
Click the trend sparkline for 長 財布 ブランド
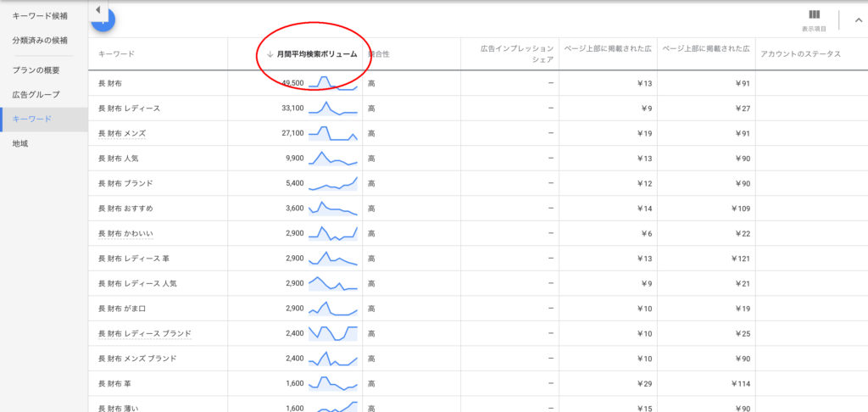click(x=333, y=183)
